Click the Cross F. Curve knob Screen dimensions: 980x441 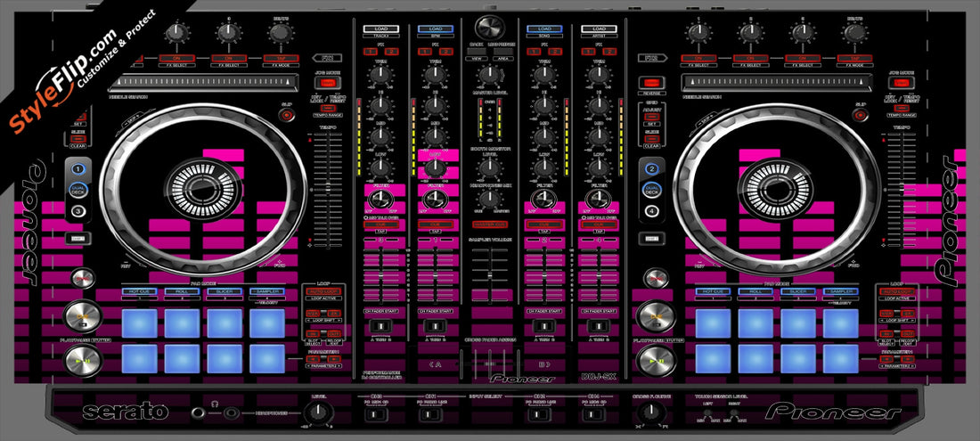point(652,412)
